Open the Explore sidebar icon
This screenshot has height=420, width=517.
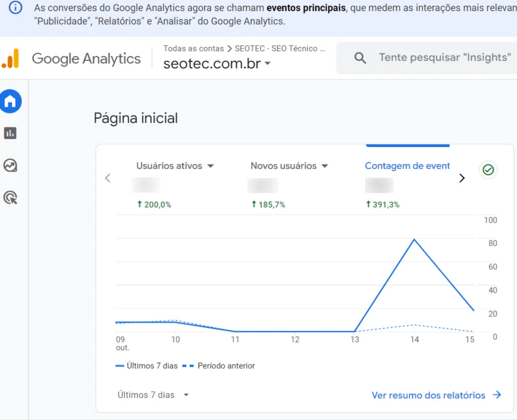[x=10, y=166]
